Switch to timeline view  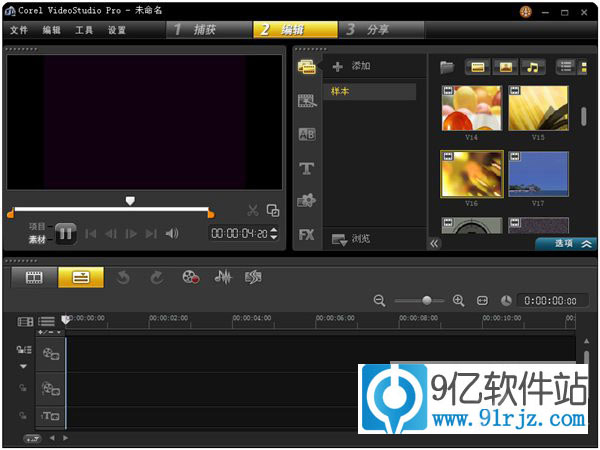[81, 277]
